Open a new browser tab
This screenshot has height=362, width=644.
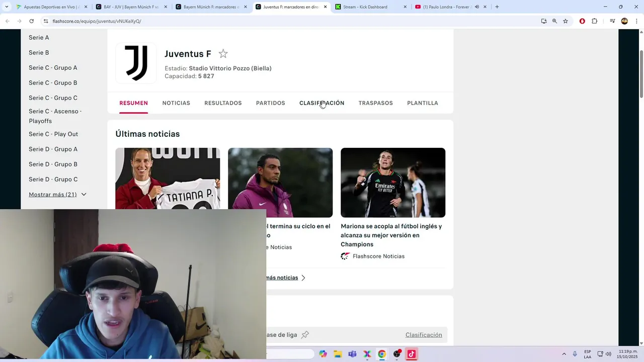[497, 7]
